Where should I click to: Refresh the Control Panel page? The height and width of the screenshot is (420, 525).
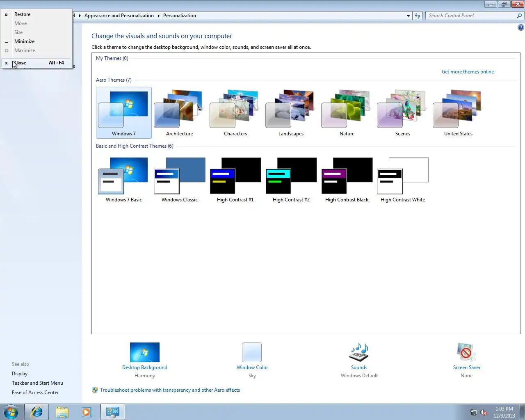[418, 16]
